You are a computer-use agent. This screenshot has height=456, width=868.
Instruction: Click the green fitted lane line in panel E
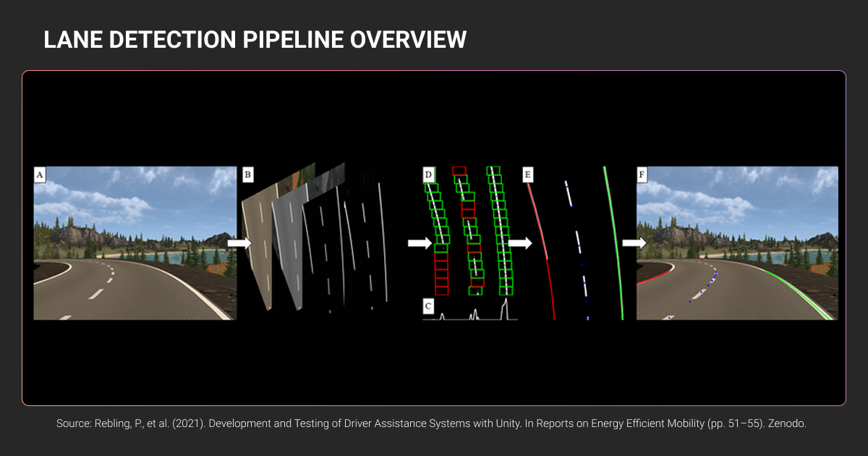pyautogui.click(x=615, y=246)
